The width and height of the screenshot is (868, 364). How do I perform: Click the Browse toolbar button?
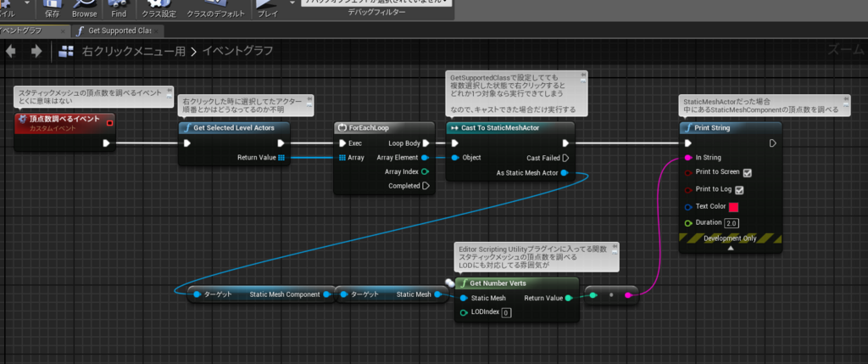[x=84, y=9]
